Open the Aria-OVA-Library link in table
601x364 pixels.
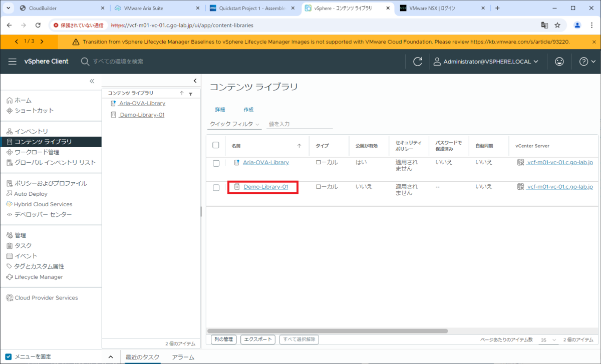pos(266,162)
